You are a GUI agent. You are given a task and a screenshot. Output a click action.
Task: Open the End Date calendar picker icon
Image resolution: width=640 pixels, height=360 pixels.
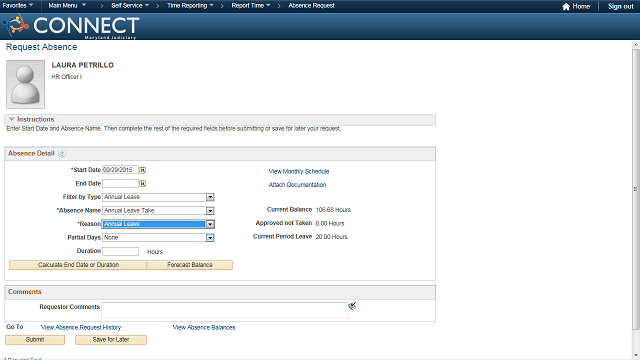[x=142, y=184]
